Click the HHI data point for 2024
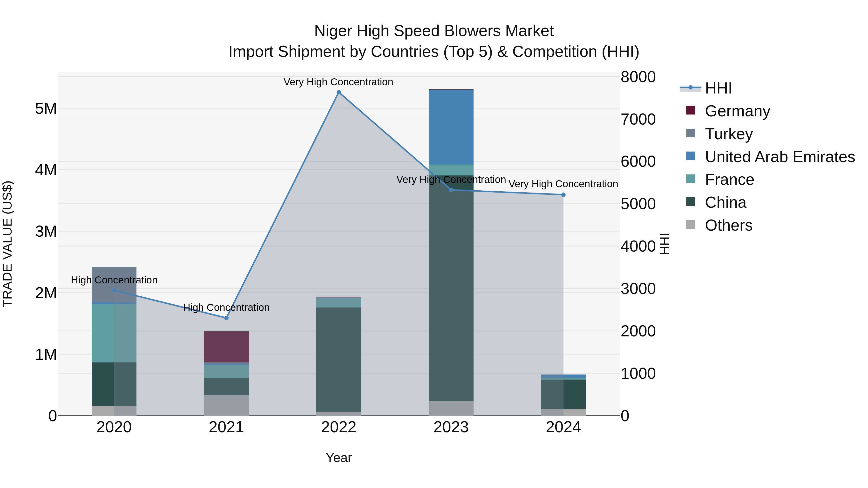 point(563,195)
